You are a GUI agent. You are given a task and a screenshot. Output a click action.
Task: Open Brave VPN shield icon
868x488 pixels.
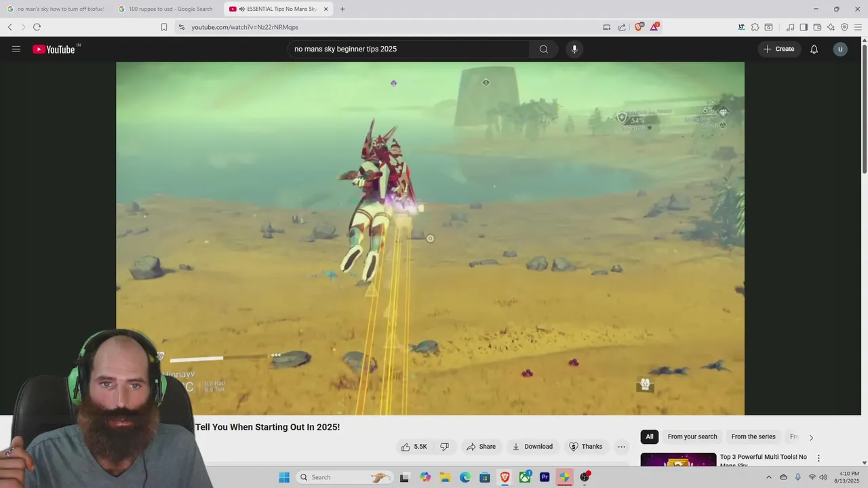coord(844,27)
